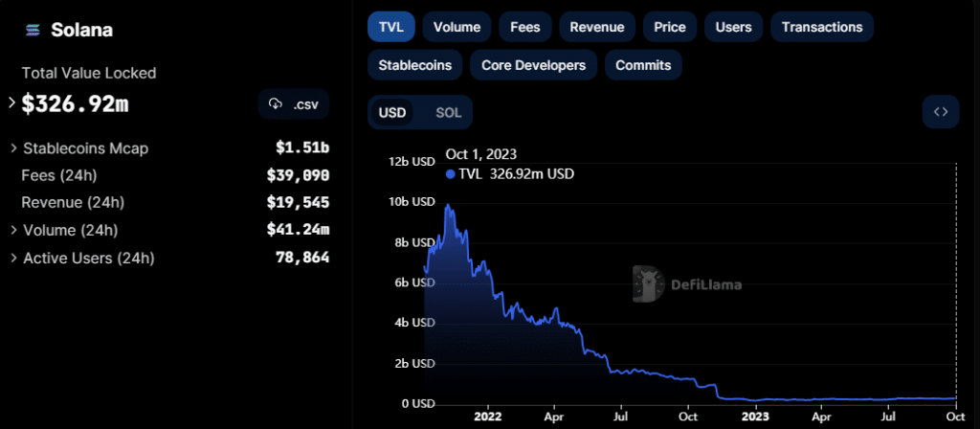Click the blue TVL legend dot
The height and width of the screenshot is (429, 980).
click(451, 174)
